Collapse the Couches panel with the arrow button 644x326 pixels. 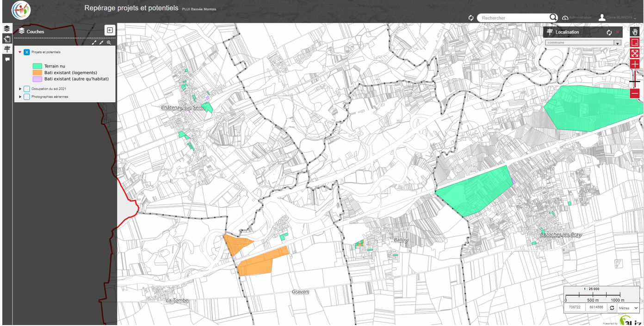[110, 31]
